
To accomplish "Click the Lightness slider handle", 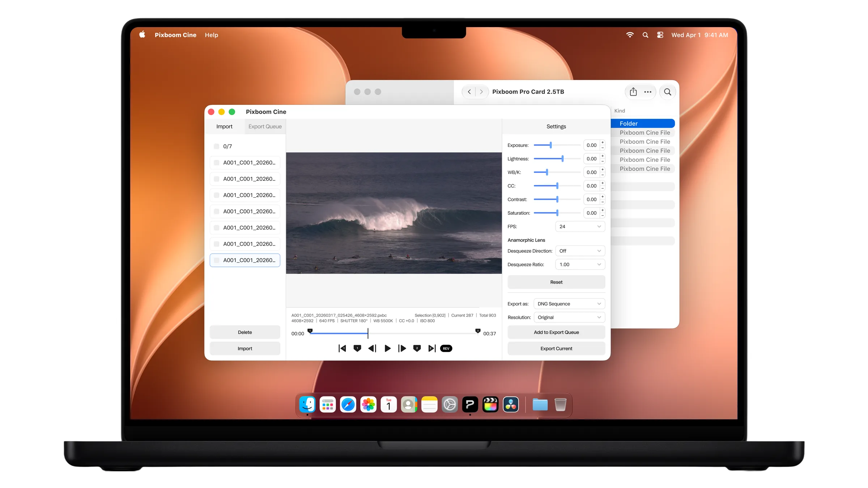I will (x=562, y=159).
